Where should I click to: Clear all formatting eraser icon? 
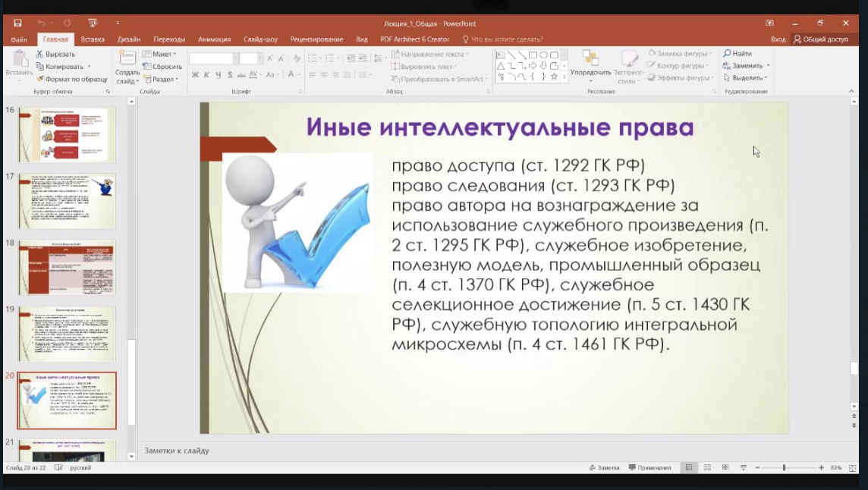pyautogui.click(x=297, y=58)
